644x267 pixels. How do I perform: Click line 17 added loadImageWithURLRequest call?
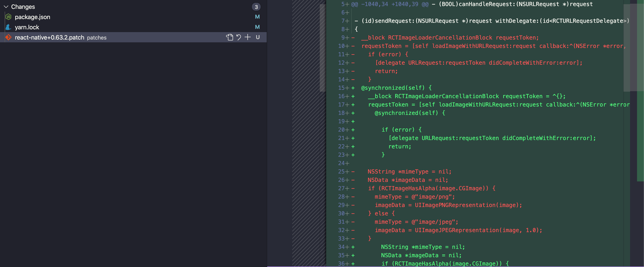pyautogui.click(x=499, y=105)
